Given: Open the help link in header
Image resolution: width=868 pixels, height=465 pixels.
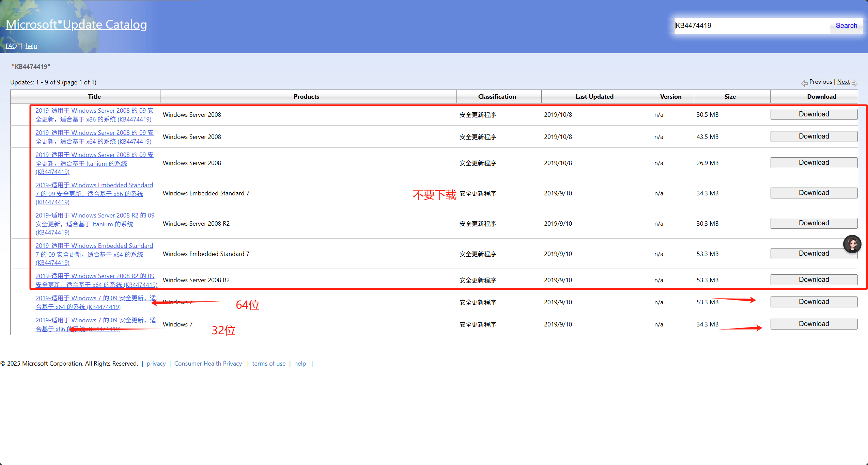Looking at the screenshot, I should click(x=31, y=46).
